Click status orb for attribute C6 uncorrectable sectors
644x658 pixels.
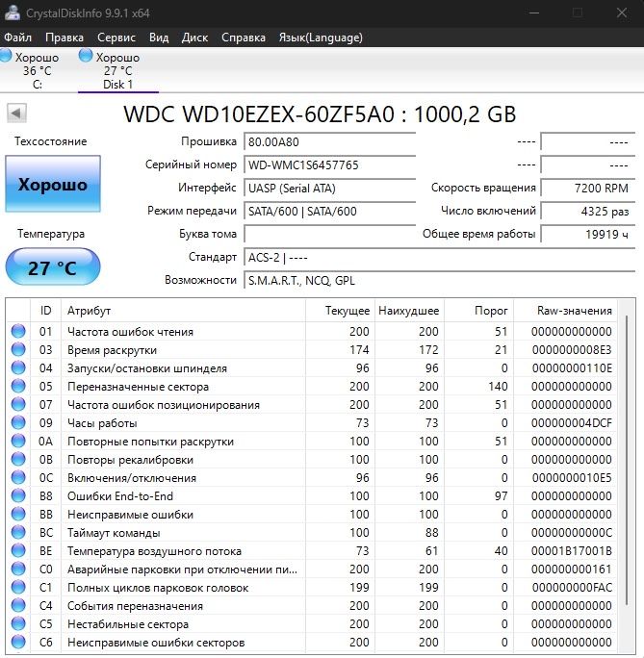click(x=18, y=642)
